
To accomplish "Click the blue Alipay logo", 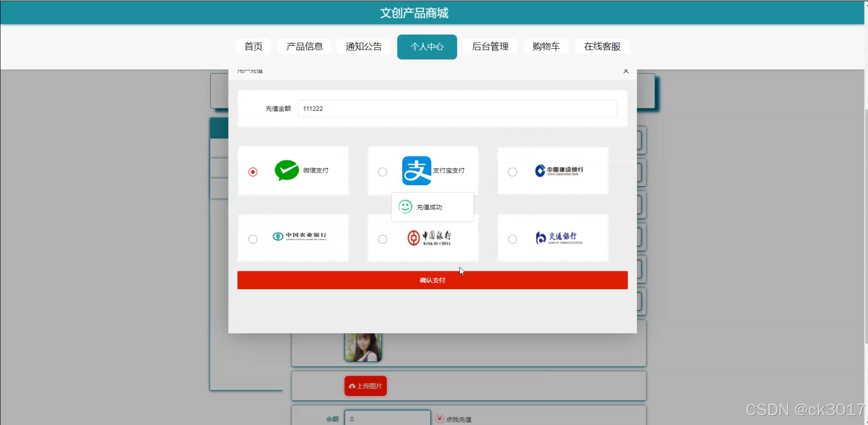I will pyautogui.click(x=417, y=171).
